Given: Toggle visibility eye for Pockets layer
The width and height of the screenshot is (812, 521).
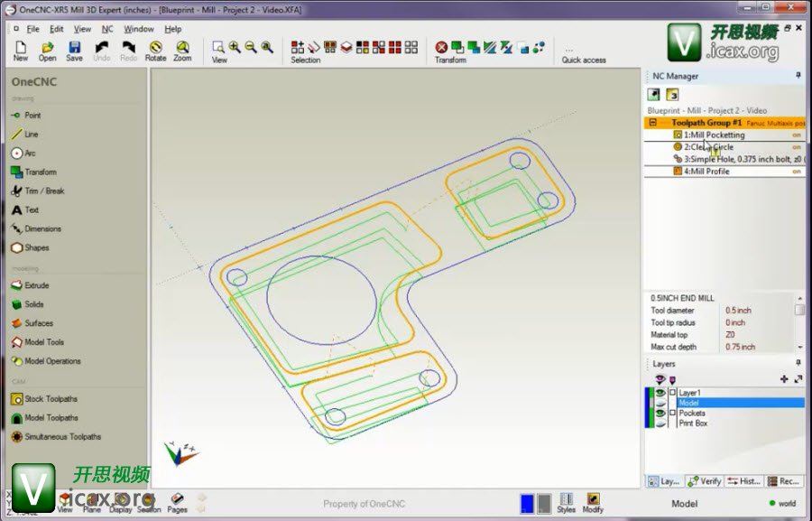Looking at the screenshot, I should coord(660,413).
